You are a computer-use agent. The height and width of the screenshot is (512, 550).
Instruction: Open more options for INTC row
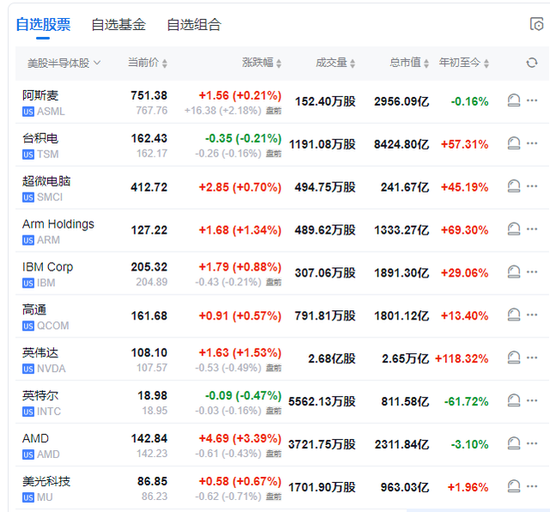(x=532, y=400)
